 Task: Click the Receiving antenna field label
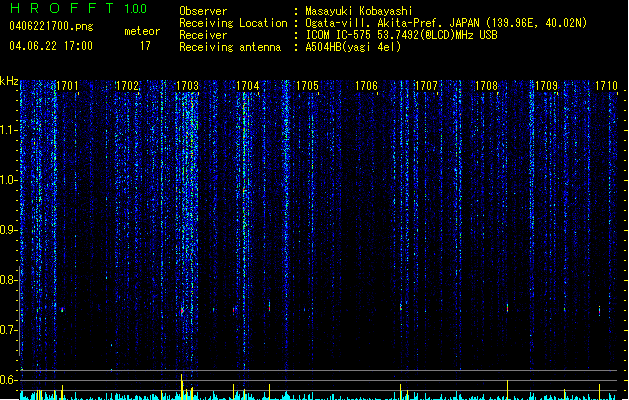click(x=230, y=47)
